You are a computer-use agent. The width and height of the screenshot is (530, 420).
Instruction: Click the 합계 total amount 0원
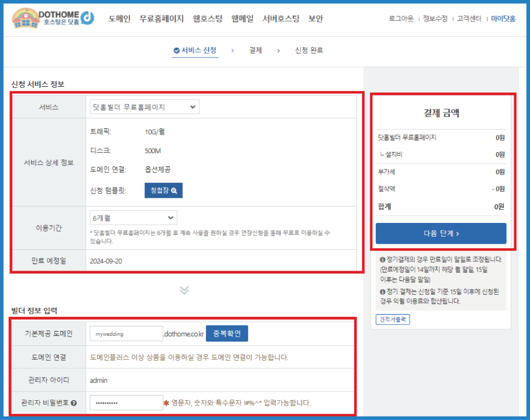point(499,206)
